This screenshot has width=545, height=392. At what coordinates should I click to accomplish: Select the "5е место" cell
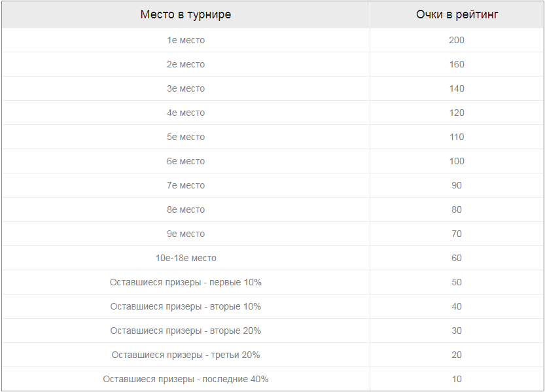click(x=186, y=137)
